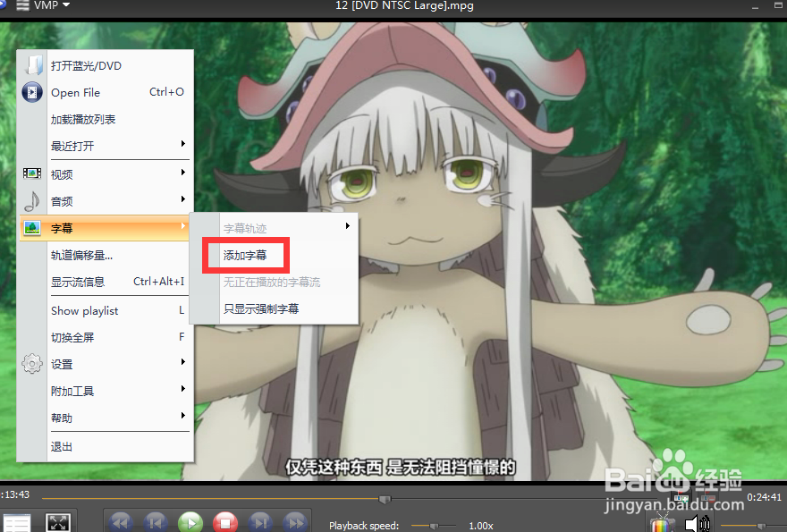Select Show playlist menu entry

pyautogui.click(x=106, y=310)
